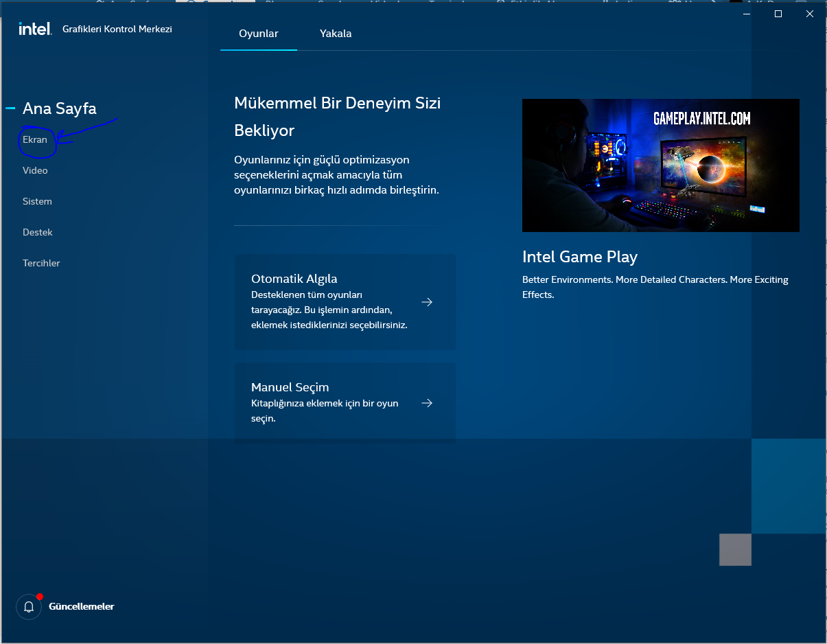Open the Sistem page from the sidebar
This screenshot has width=827, height=644.
[x=37, y=201]
